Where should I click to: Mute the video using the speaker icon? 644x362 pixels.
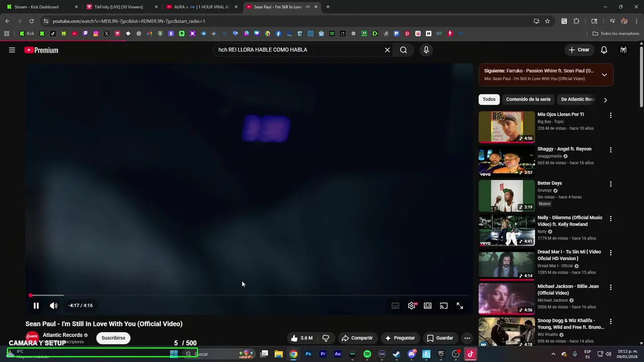(x=54, y=306)
